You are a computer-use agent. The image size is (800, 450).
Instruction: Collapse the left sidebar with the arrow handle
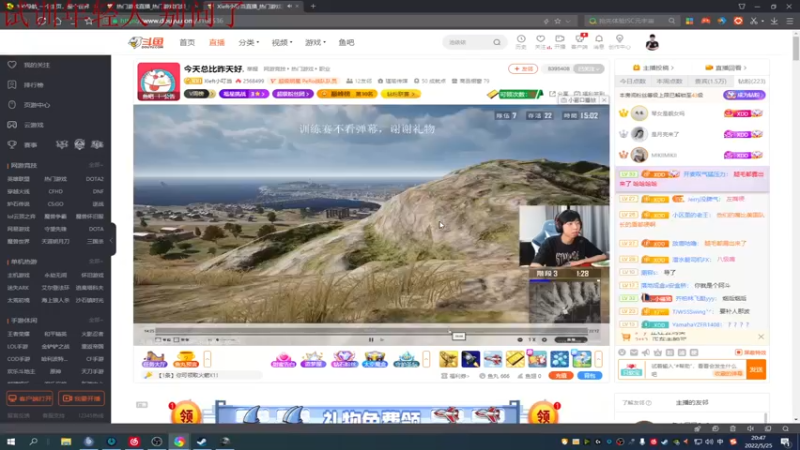(112, 240)
